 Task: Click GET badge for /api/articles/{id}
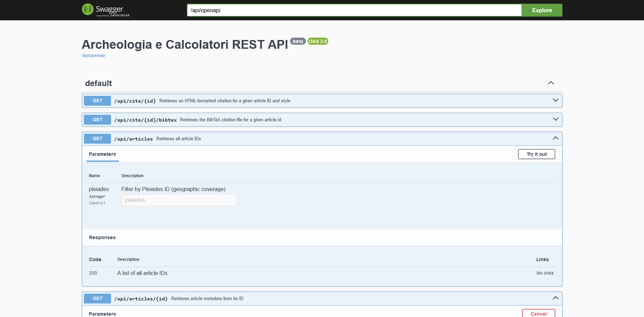click(97, 298)
